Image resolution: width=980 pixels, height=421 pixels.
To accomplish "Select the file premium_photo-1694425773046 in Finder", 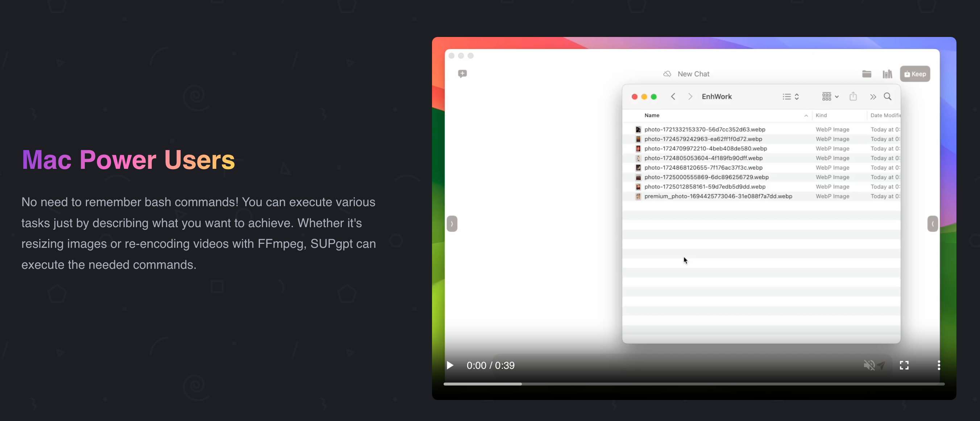I will pyautogui.click(x=717, y=196).
